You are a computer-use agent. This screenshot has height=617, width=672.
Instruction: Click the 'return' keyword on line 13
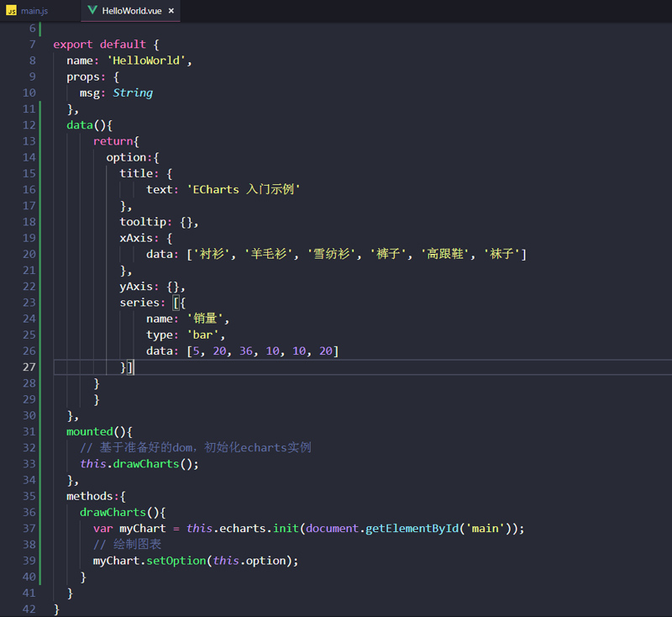[x=113, y=141]
